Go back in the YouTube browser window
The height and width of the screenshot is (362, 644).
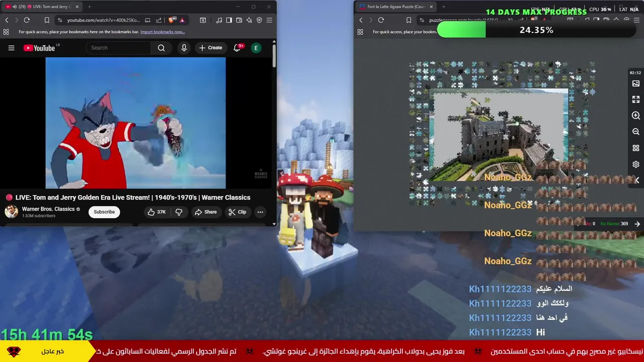click(7, 20)
